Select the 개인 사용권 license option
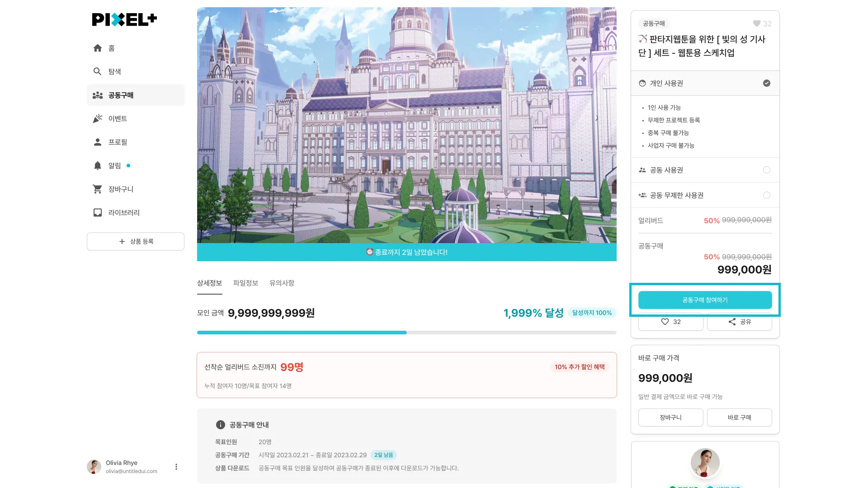The image size is (868, 488). click(705, 83)
